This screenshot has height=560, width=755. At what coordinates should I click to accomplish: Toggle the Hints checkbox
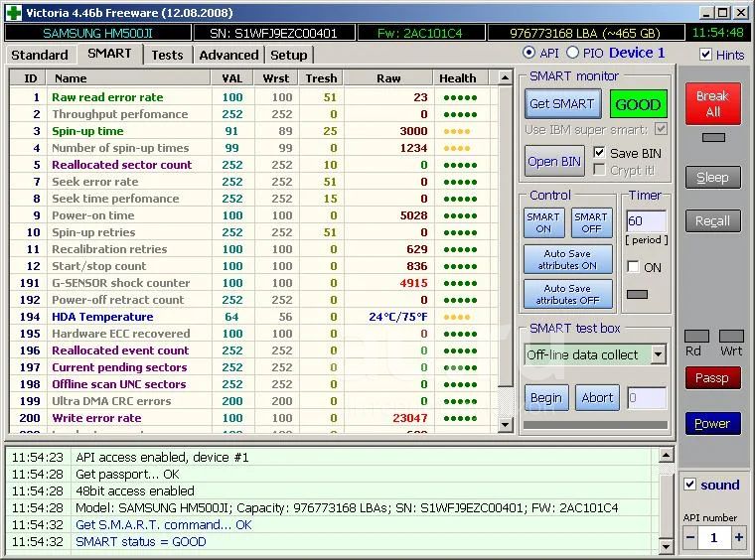(705, 54)
